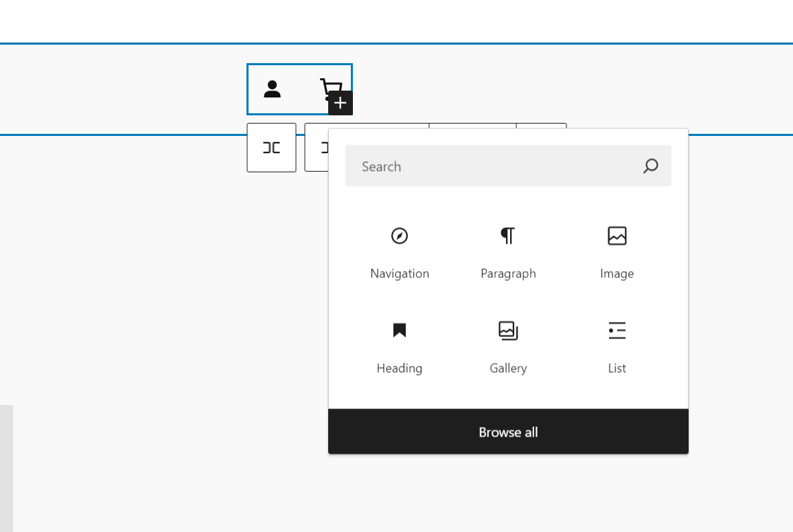
Task: Insert a Gallery block via its icon
Action: (x=508, y=330)
